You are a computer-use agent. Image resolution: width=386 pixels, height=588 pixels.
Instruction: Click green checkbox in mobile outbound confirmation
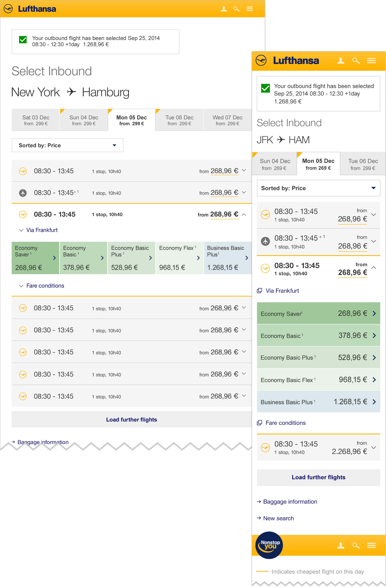click(265, 88)
